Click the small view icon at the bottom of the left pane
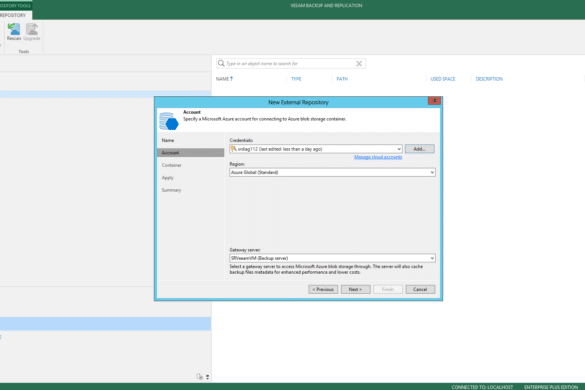 (x=200, y=377)
